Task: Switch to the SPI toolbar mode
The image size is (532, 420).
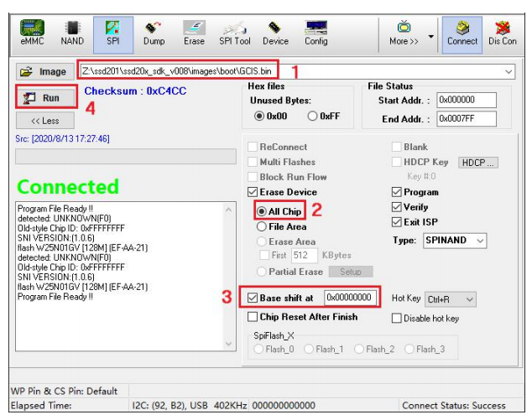Action: (x=113, y=34)
